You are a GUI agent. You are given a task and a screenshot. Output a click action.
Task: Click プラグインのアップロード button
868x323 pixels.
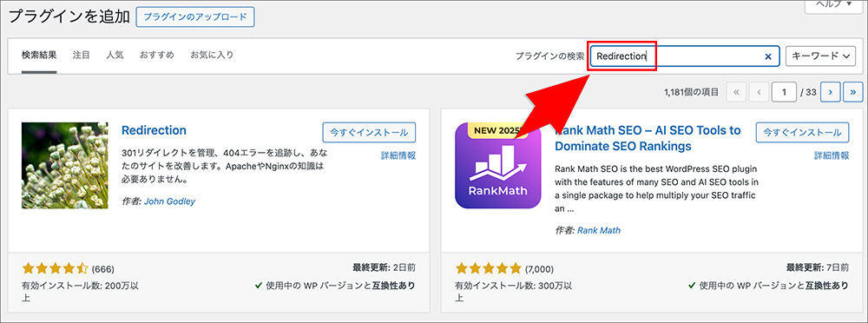click(x=194, y=16)
